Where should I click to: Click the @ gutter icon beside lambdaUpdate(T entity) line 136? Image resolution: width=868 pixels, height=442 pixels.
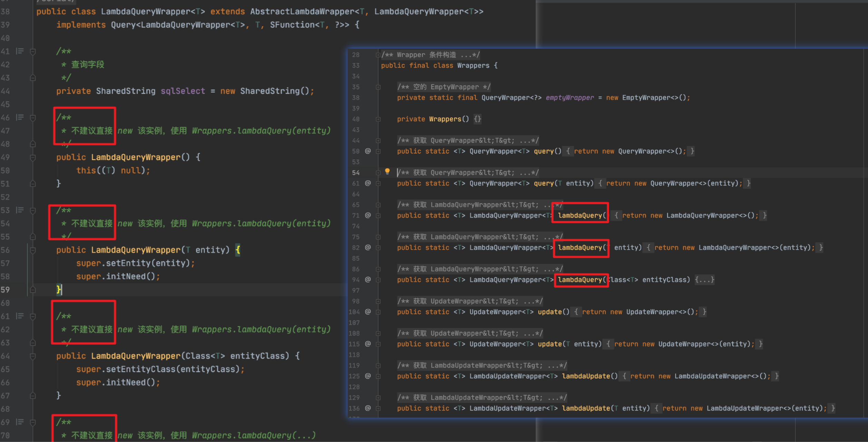click(x=368, y=408)
